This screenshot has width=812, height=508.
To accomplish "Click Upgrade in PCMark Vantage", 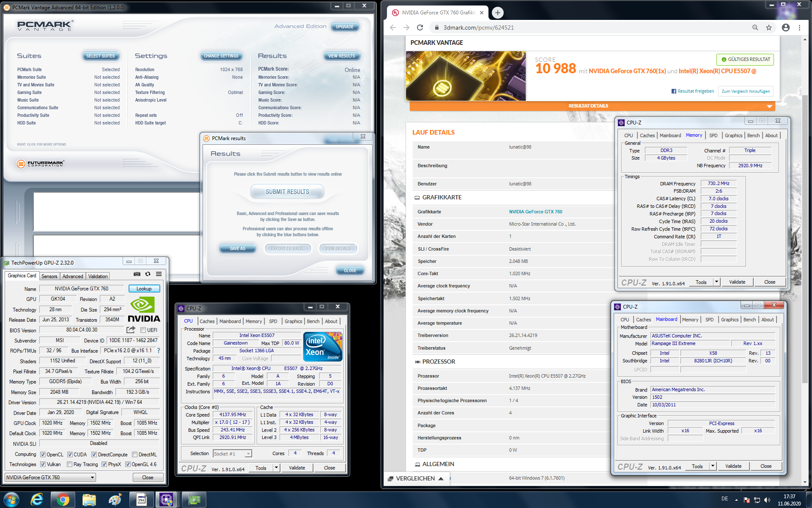I will click(x=345, y=27).
